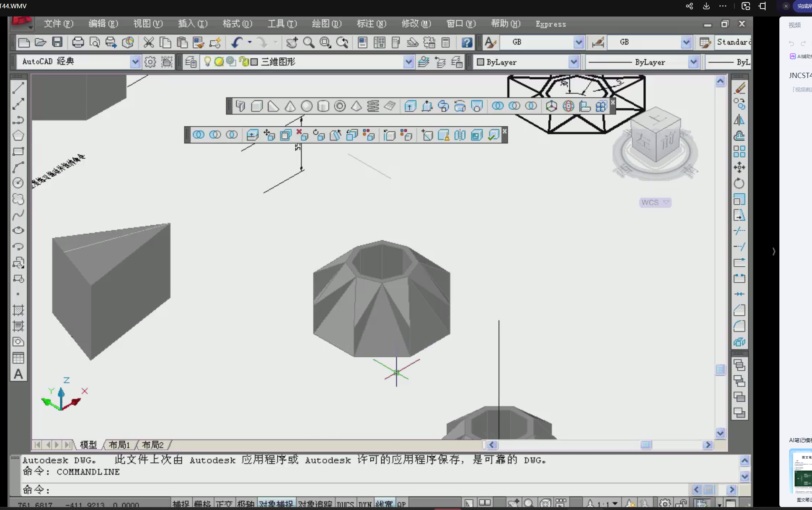The image size is (812, 510).
Task: Pick the Circle tool in draw toolbar
Action: pos(18,183)
